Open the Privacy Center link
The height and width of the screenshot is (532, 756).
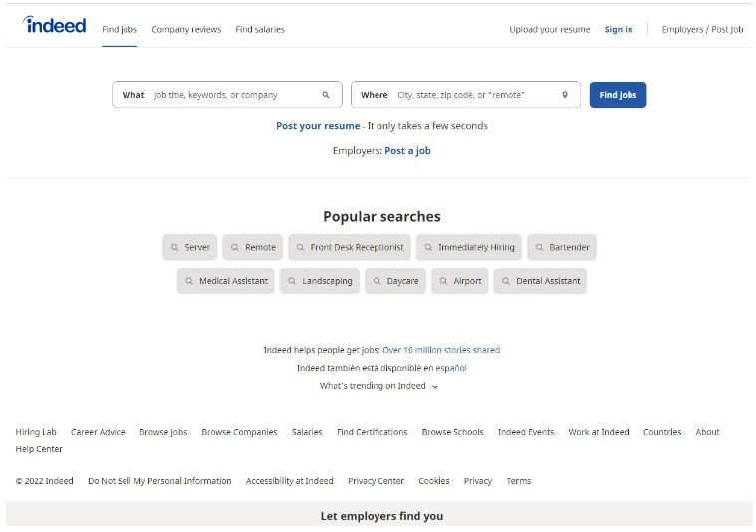(377, 481)
